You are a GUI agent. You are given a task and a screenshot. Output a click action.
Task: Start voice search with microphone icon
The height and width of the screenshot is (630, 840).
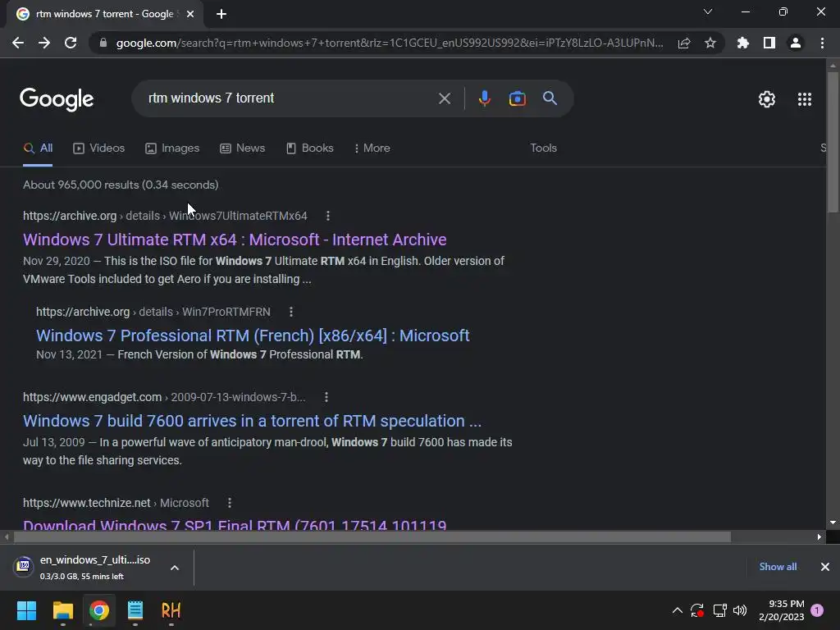tap(485, 98)
